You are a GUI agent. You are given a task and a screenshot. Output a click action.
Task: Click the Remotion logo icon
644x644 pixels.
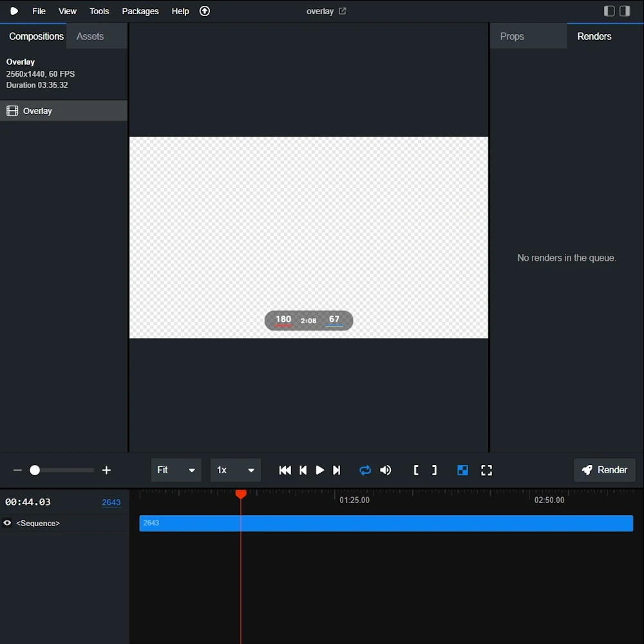14,11
